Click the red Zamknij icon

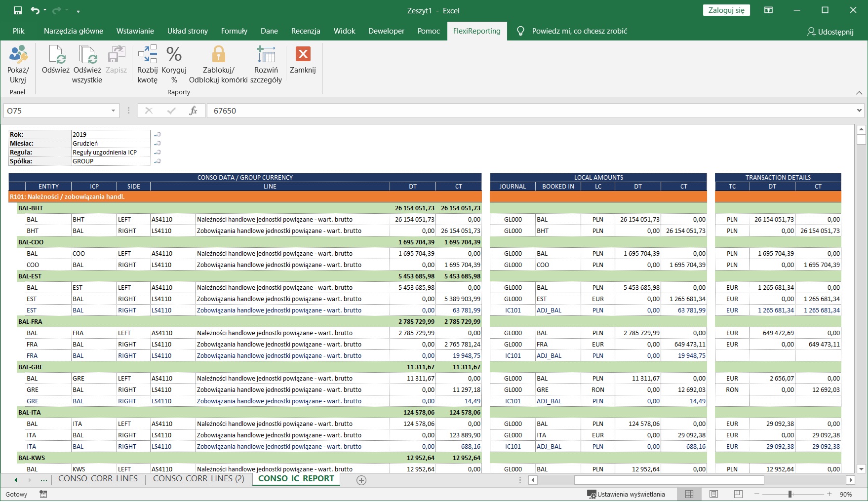click(x=303, y=54)
